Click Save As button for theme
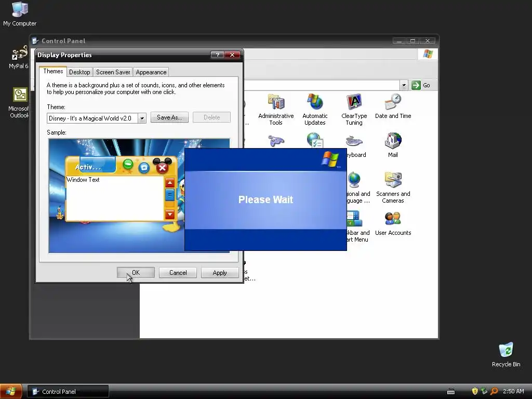The height and width of the screenshot is (399, 532). click(169, 117)
